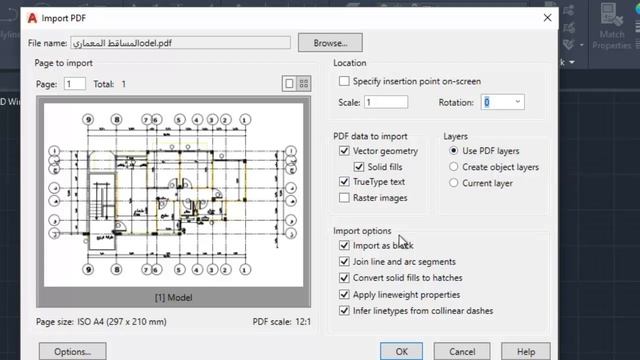Image resolution: width=640 pixels, height=360 pixels.
Task: Toggle Apply lineweight properties
Action: click(x=344, y=294)
